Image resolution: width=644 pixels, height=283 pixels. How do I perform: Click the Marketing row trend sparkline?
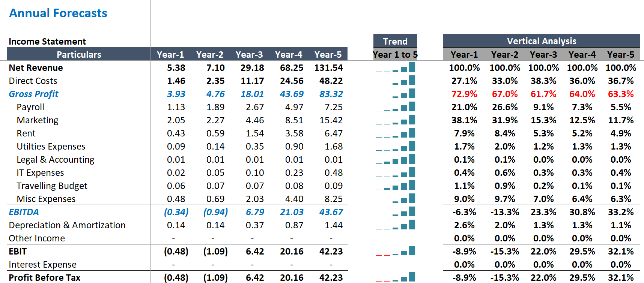395,120
